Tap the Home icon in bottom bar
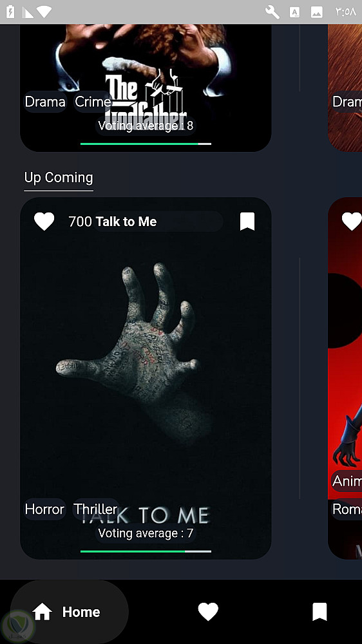The height and width of the screenshot is (644, 362). pos(43,612)
